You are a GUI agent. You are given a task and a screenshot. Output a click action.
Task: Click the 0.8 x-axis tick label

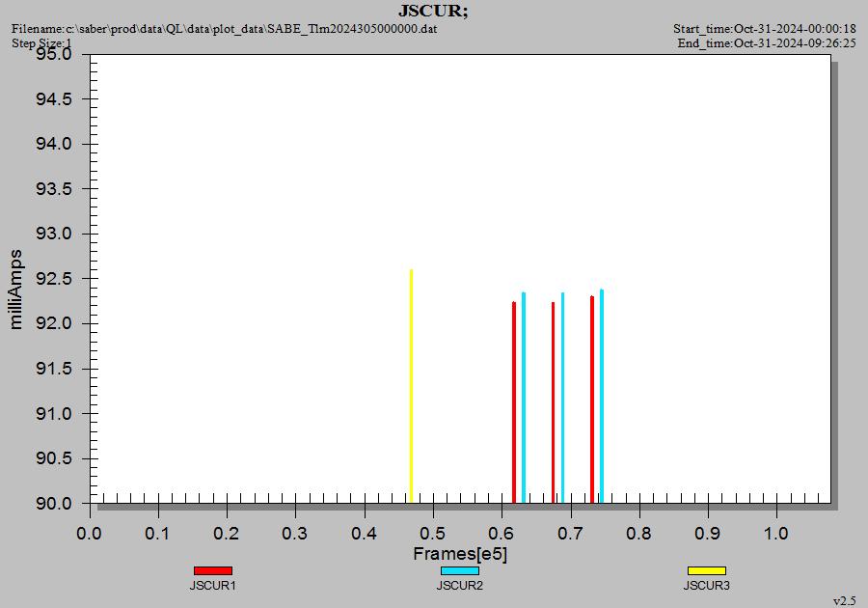[x=638, y=534]
